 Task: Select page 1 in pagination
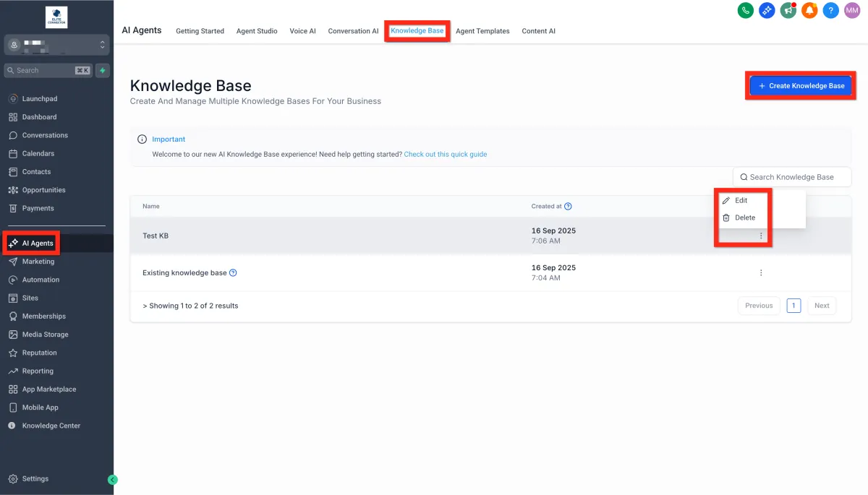pos(793,306)
